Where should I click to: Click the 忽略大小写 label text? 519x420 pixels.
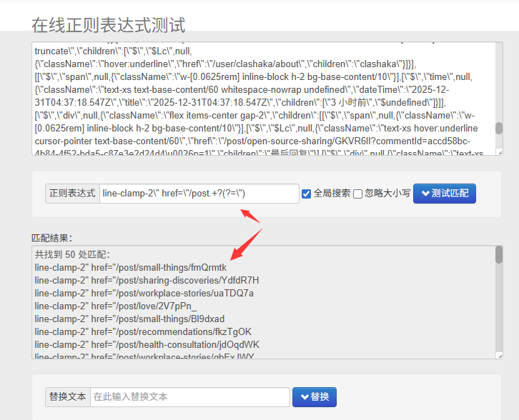(387, 194)
